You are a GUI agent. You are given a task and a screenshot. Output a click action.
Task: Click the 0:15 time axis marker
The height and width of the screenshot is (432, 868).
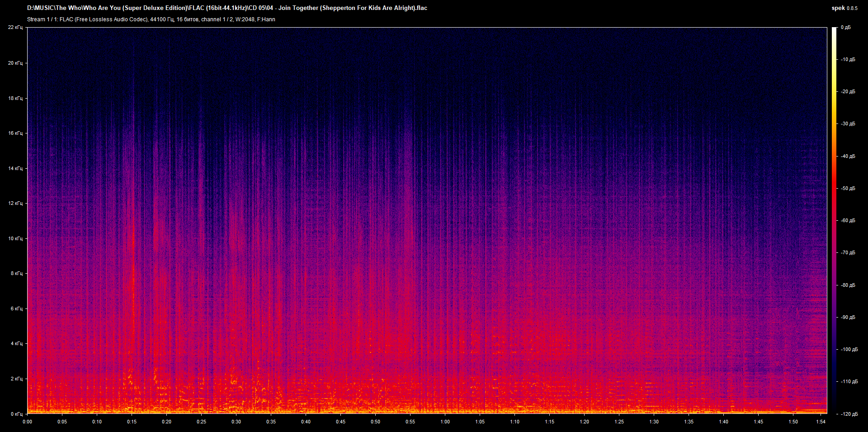[x=132, y=422]
